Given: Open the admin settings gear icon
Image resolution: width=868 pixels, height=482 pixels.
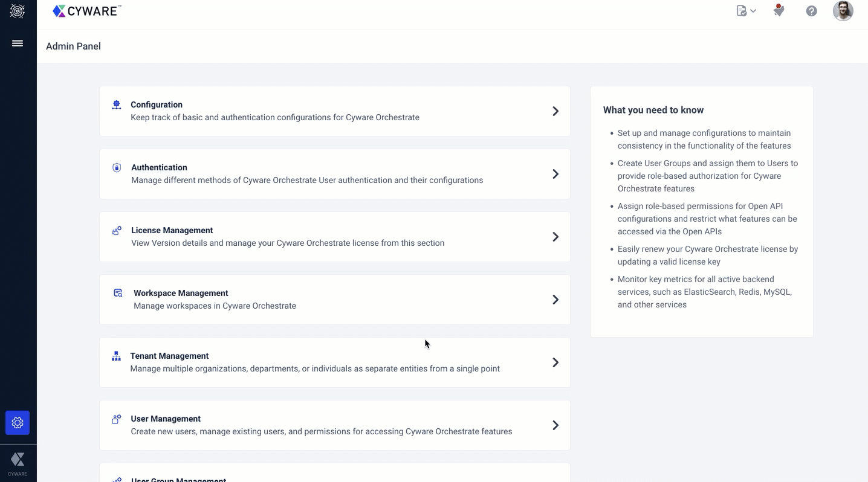Looking at the screenshot, I should pyautogui.click(x=18, y=423).
